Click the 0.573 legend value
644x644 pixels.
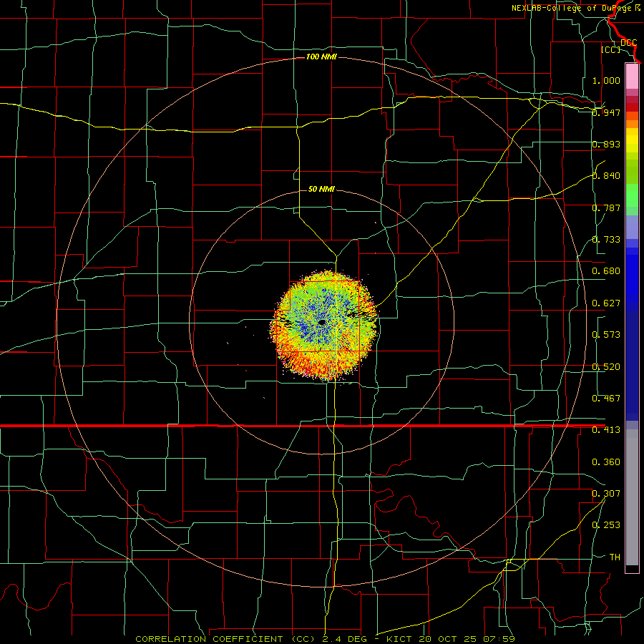(x=606, y=335)
